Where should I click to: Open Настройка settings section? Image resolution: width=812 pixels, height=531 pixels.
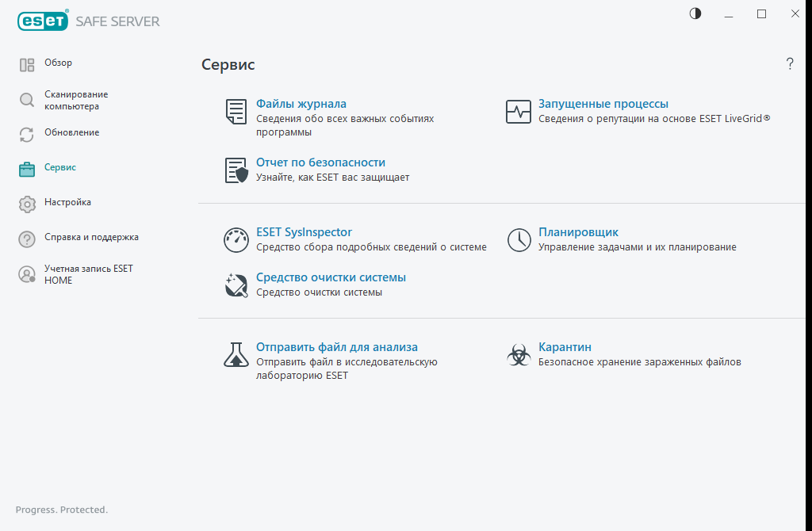pyautogui.click(x=67, y=203)
